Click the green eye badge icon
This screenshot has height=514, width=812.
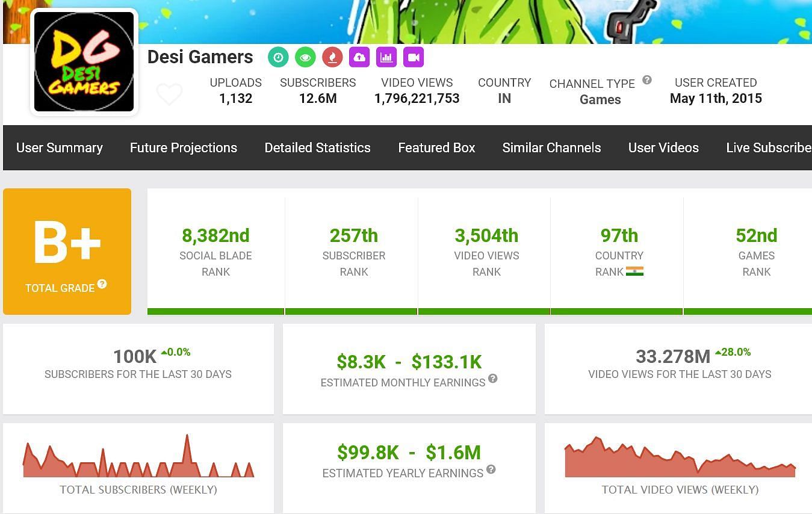[305, 57]
